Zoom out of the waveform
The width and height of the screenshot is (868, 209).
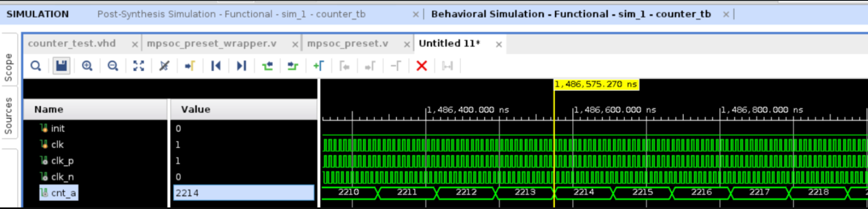click(x=113, y=66)
